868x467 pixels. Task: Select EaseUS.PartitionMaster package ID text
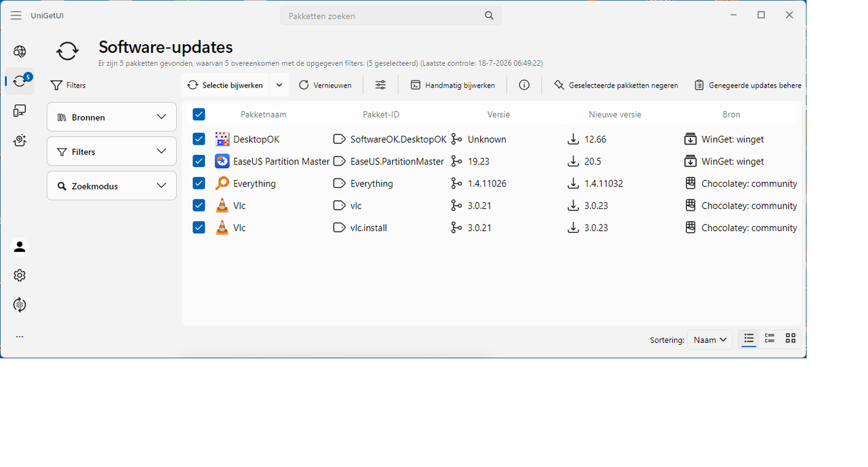pyautogui.click(x=397, y=162)
